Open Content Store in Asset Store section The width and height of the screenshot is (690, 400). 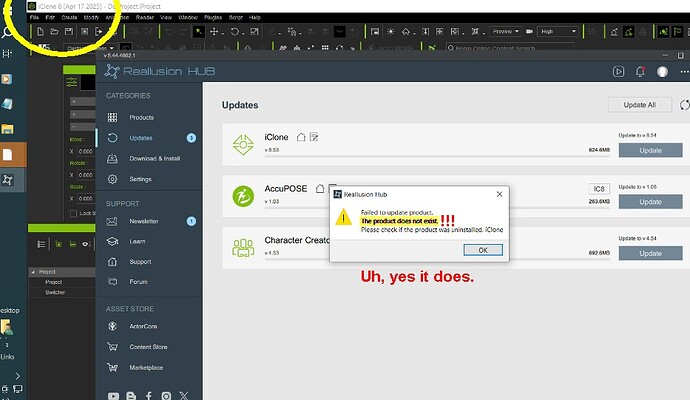click(x=148, y=347)
